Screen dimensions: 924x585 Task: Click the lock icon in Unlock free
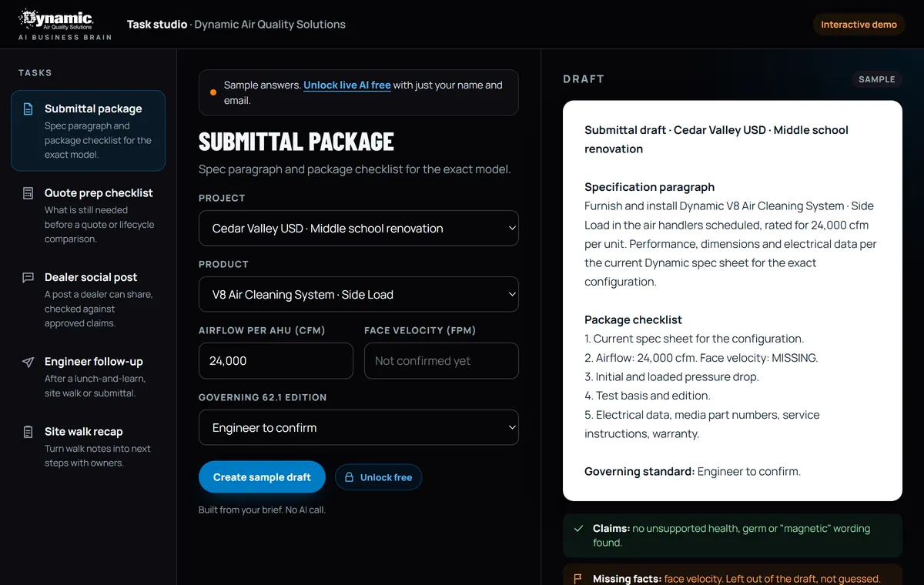350,477
